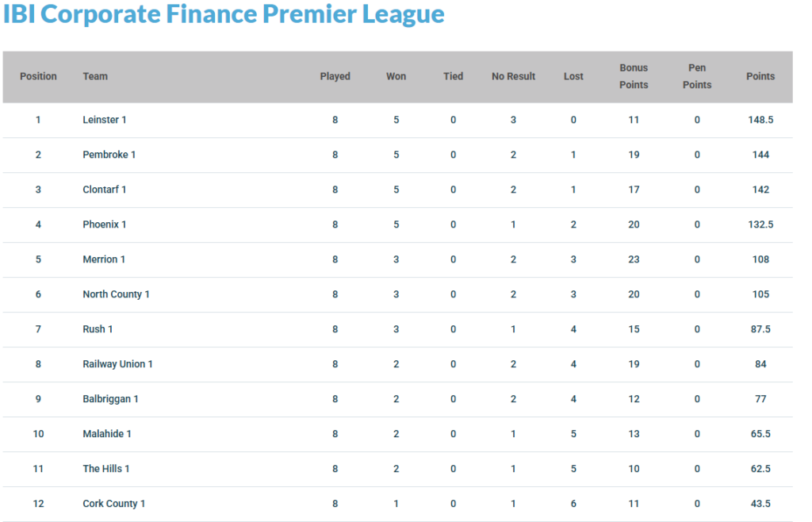Select the No Result column header

[513, 76]
